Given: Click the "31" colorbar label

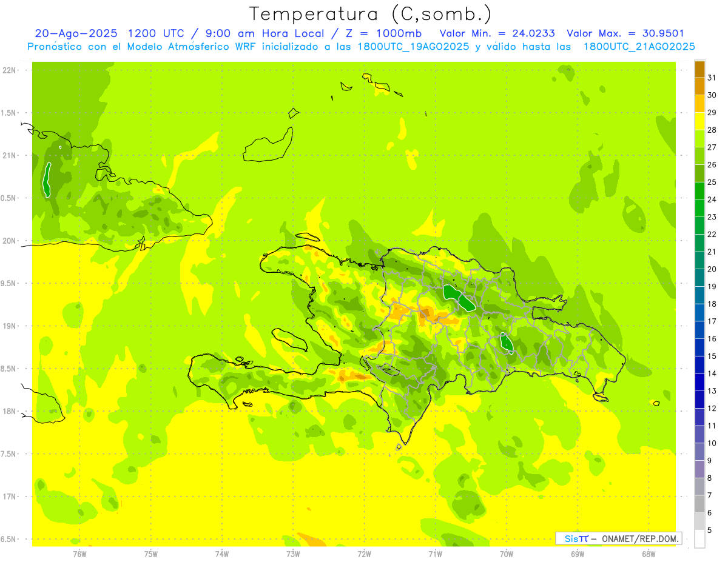Looking at the screenshot, I should (712, 78).
